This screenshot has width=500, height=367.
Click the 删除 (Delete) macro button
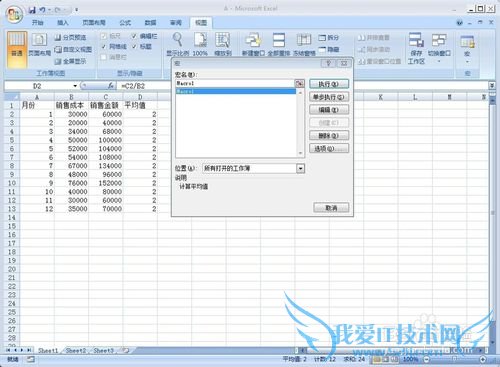pos(329,136)
